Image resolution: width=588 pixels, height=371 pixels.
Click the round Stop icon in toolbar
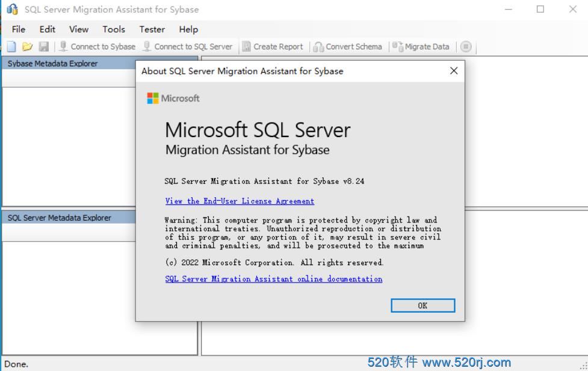pyautogui.click(x=466, y=46)
